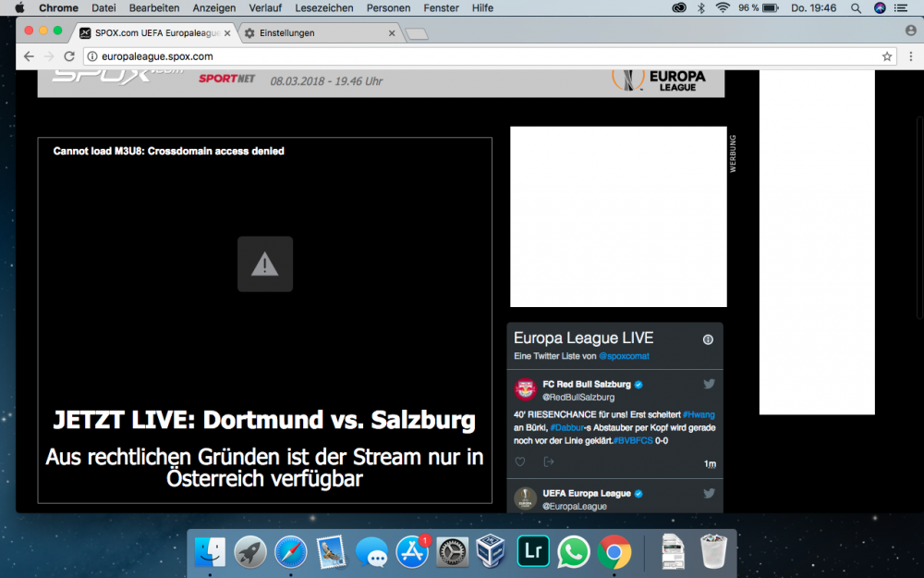Open Twitter bird icon on Salzburg tweet
The width and height of the screenshot is (924, 578).
point(709,384)
